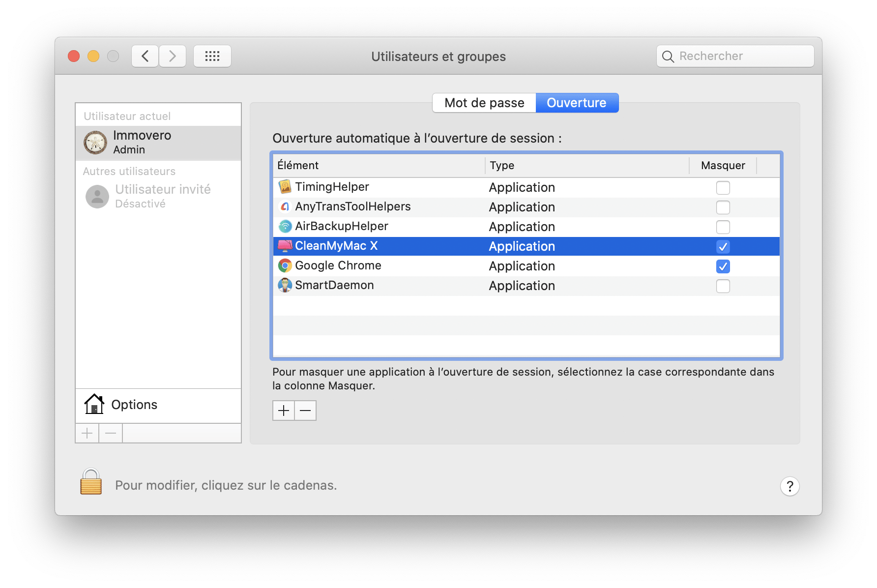Viewport: 877px width, 588px height.
Task: Click the AirBackupHelper app icon
Action: [x=285, y=226]
